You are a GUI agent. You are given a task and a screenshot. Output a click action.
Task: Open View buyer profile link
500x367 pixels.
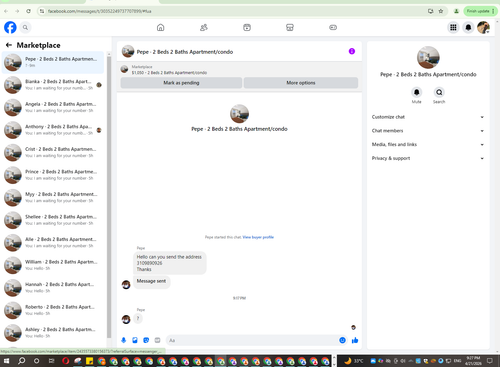tap(258, 237)
